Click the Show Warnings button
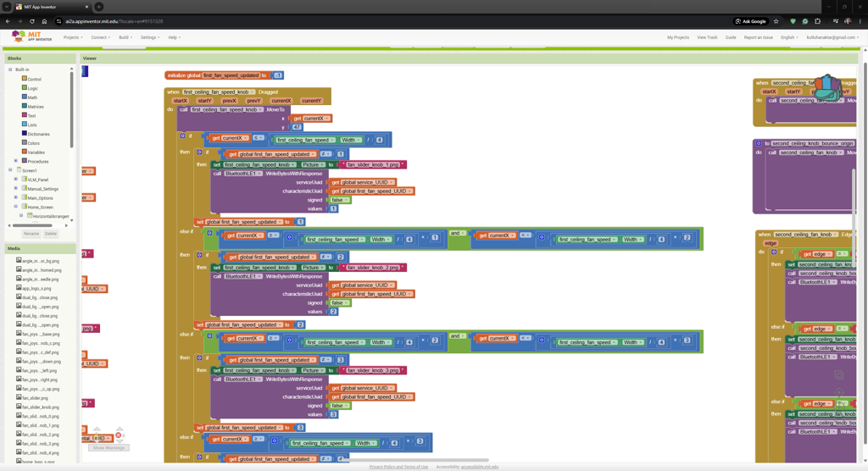The width and height of the screenshot is (868, 471). click(108, 447)
